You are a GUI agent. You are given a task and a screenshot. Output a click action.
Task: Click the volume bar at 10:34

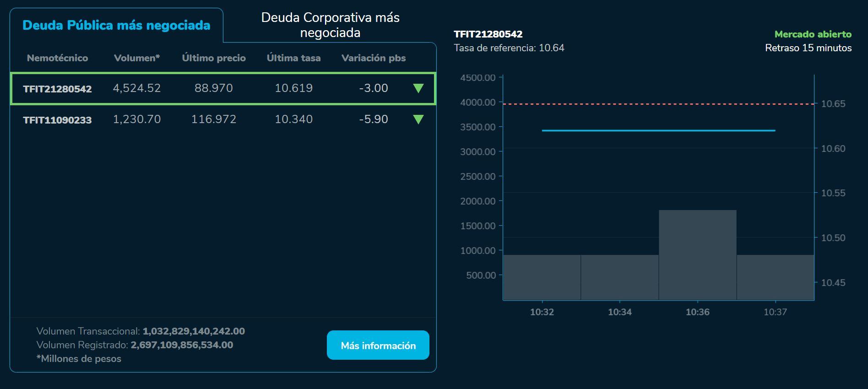click(x=619, y=277)
